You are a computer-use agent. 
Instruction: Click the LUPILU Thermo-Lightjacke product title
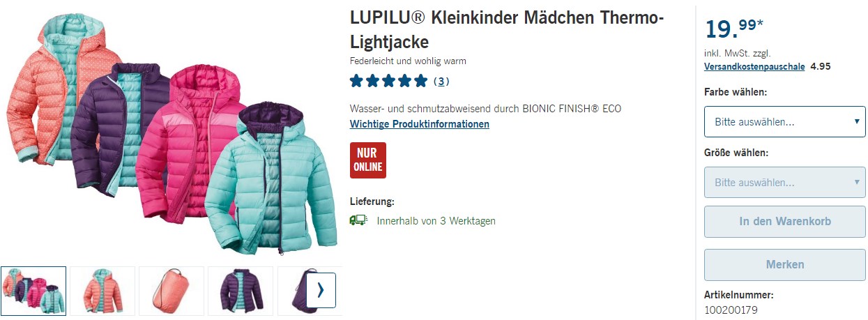[507, 29]
